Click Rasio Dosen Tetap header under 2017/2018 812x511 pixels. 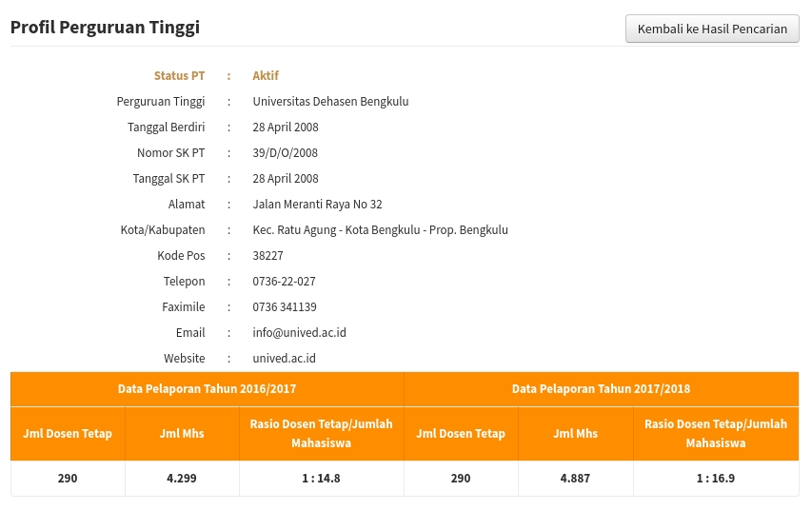coord(716,434)
